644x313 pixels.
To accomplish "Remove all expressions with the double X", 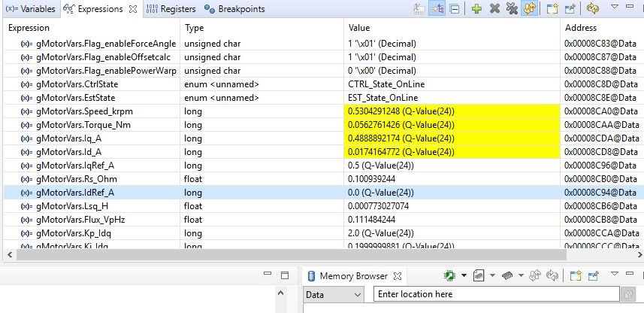I will (x=512, y=8).
